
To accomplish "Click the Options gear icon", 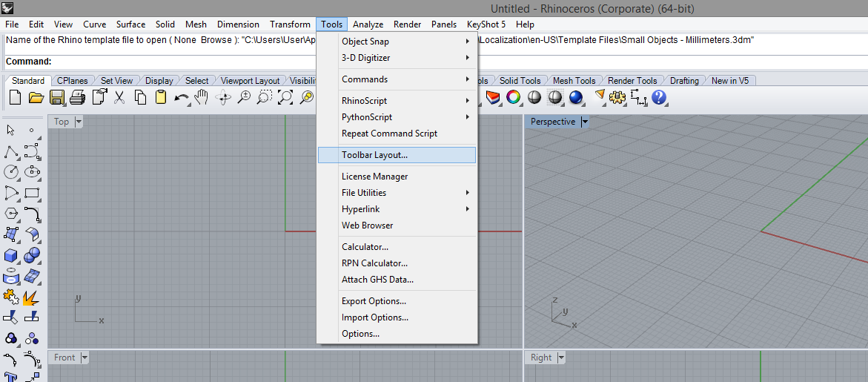I will pos(617,97).
